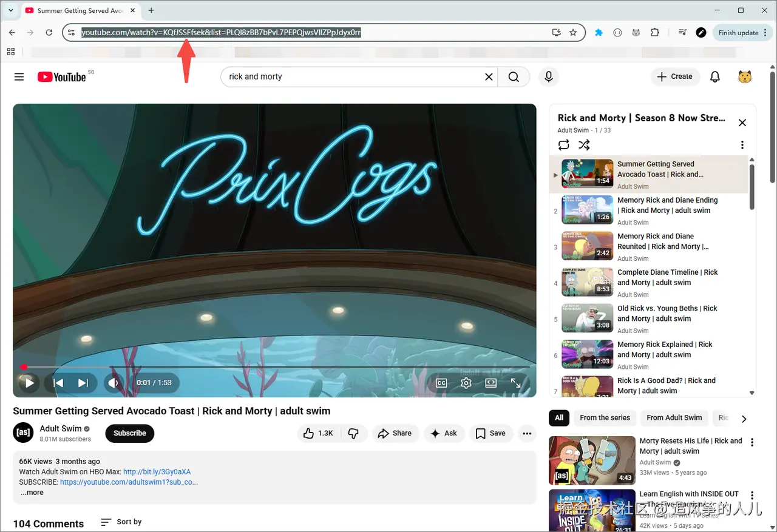Skip to the previous video
The image size is (777, 532).
tap(58, 383)
